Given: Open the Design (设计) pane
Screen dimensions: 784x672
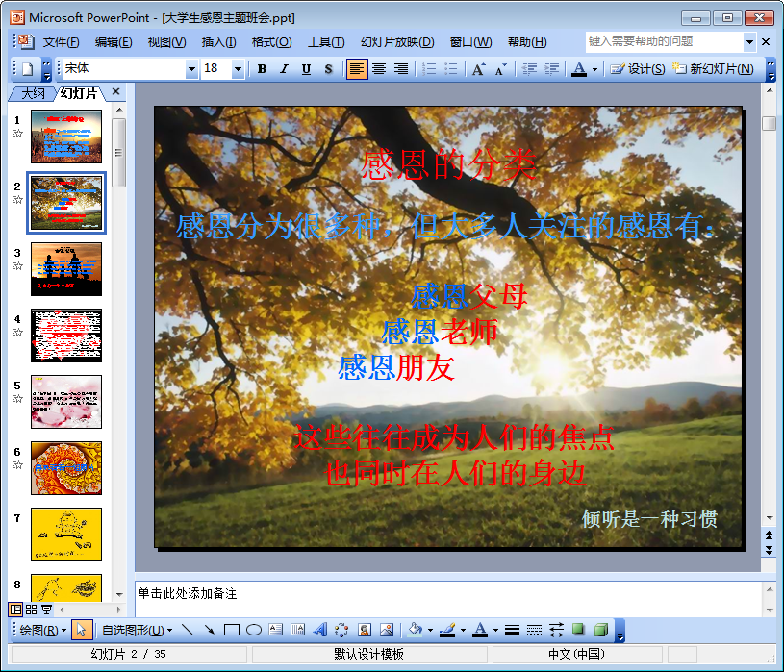Looking at the screenshot, I should click(x=638, y=69).
